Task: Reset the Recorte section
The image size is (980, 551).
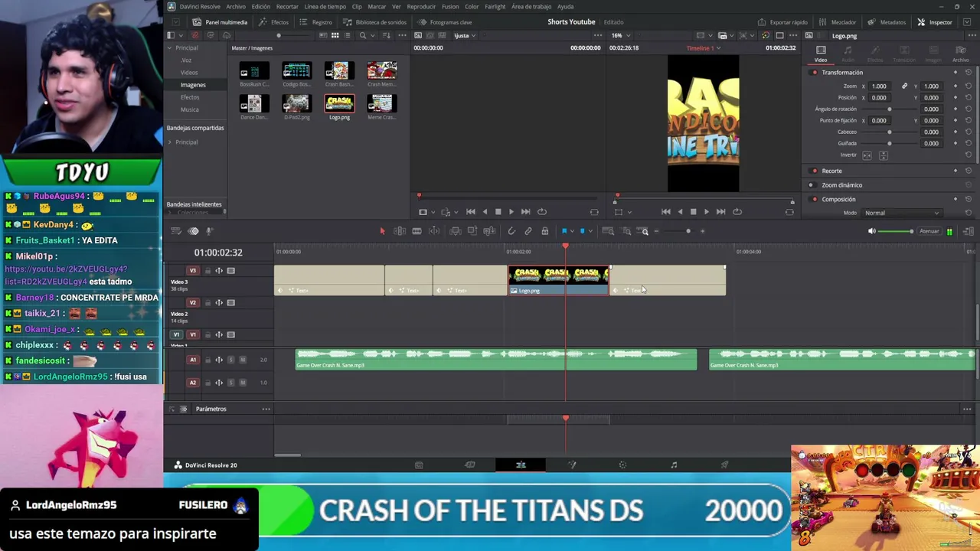Action: (x=969, y=171)
